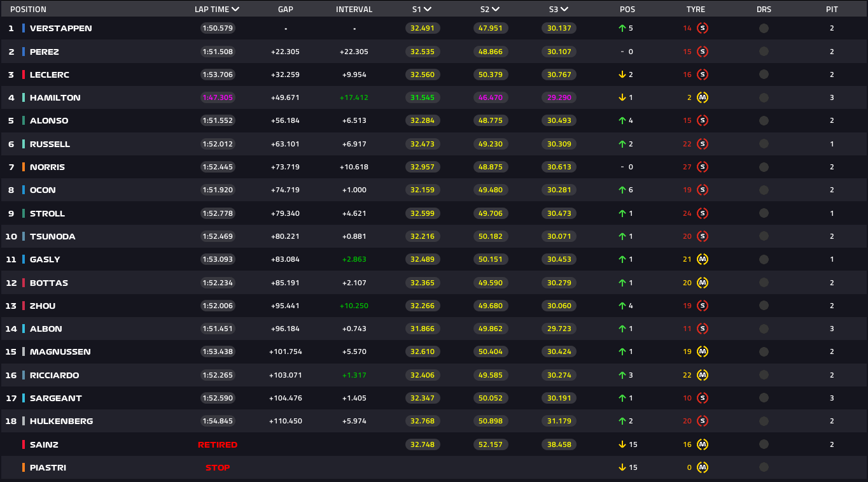Click Russell's soft tyre icon
Screen dimensions: 868x482
point(703,144)
